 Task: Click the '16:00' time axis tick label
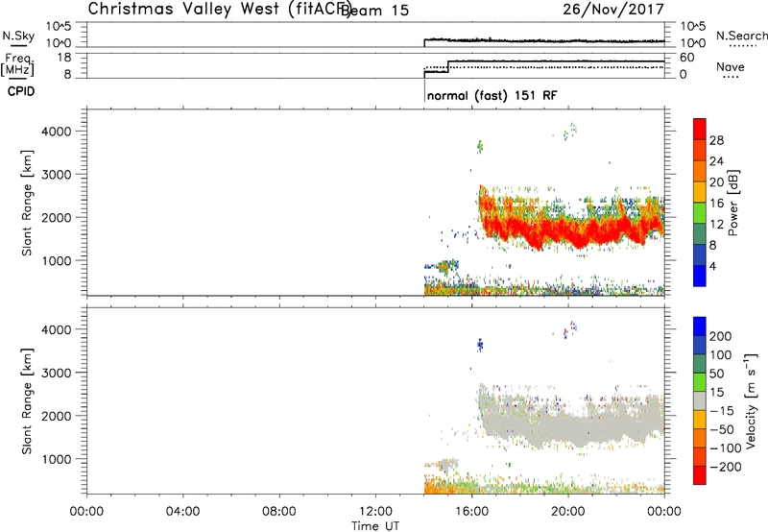coord(471,512)
